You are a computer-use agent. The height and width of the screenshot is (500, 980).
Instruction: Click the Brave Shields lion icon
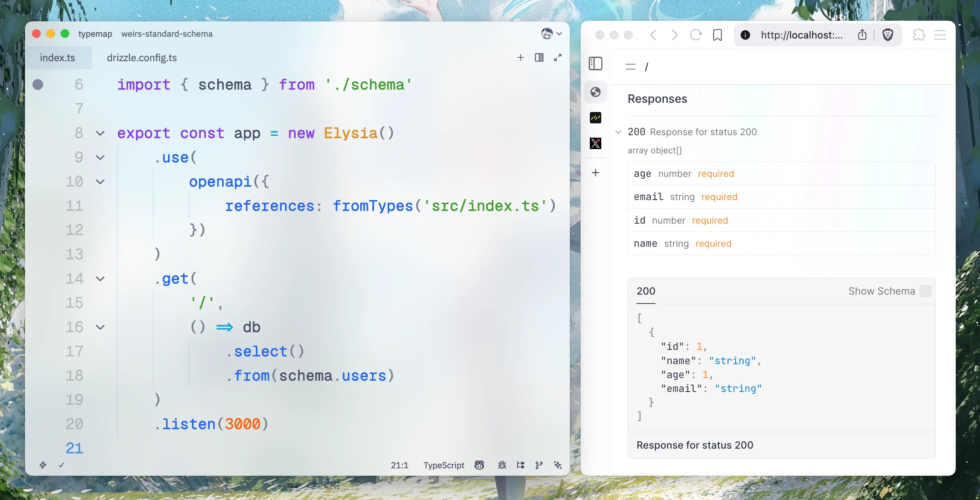click(888, 35)
